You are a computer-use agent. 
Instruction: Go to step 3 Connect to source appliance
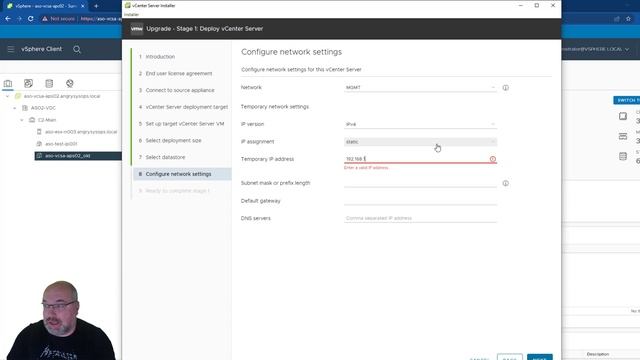(x=176, y=90)
